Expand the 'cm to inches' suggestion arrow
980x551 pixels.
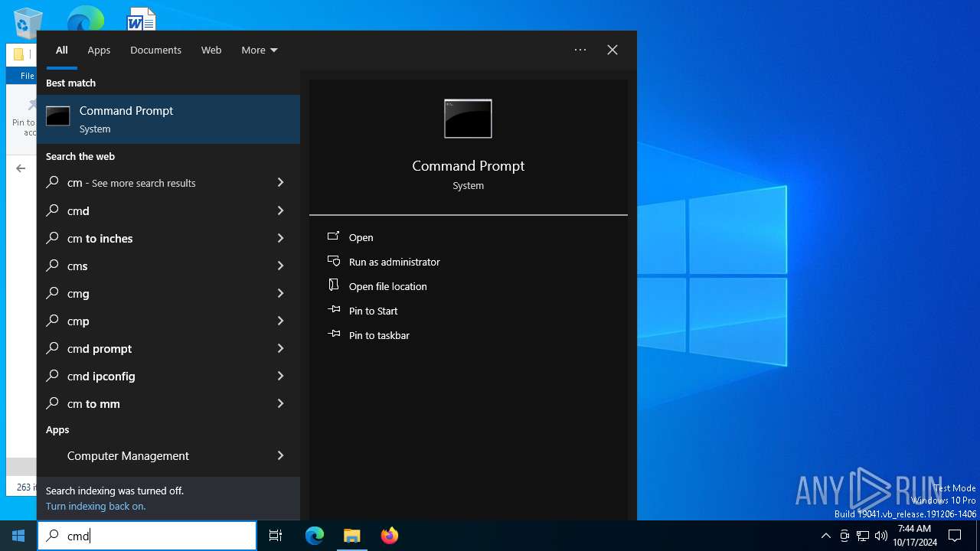point(280,238)
